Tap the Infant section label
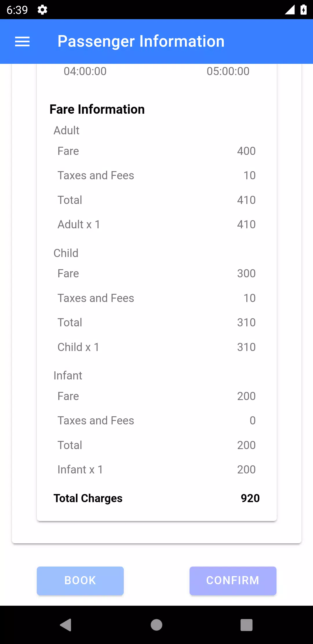This screenshot has width=313, height=644. tap(68, 375)
